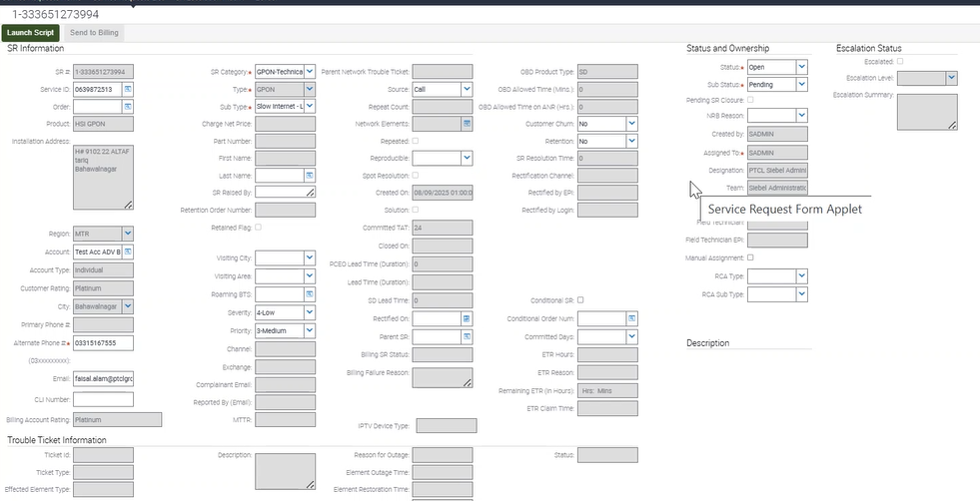Open the Account picker icon
Image resolution: width=980 pixels, height=501 pixels.
(128, 251)
